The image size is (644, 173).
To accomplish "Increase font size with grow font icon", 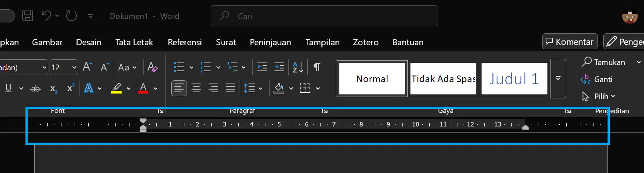I will (x=87, y=67).
